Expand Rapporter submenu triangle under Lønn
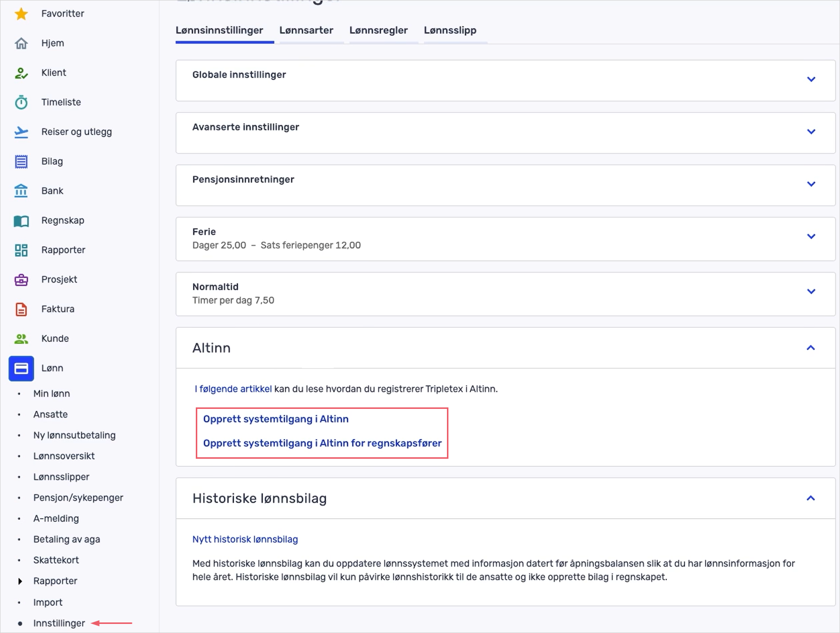 pyautogui.click(x=20, y=581)
